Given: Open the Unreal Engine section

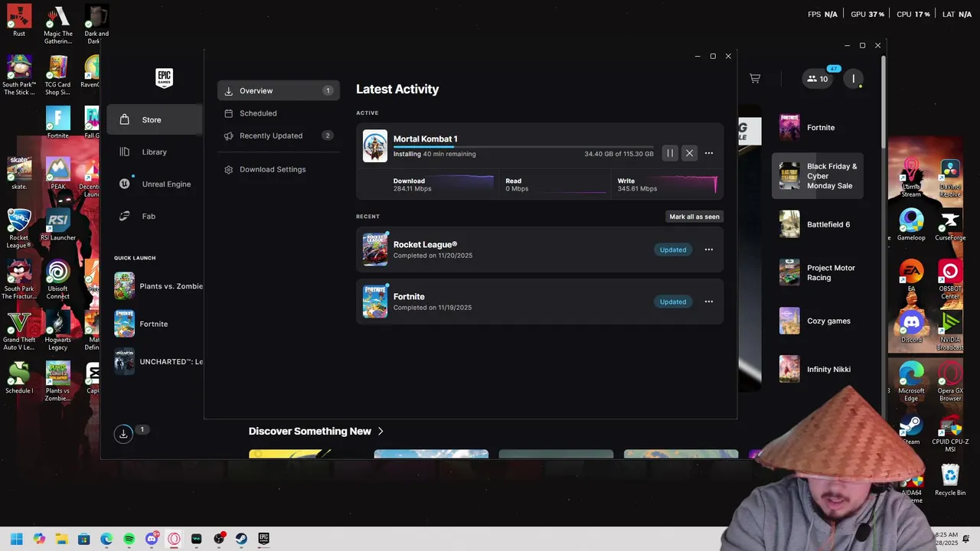Looking at the screenshot, I should [x=155, y=184].
